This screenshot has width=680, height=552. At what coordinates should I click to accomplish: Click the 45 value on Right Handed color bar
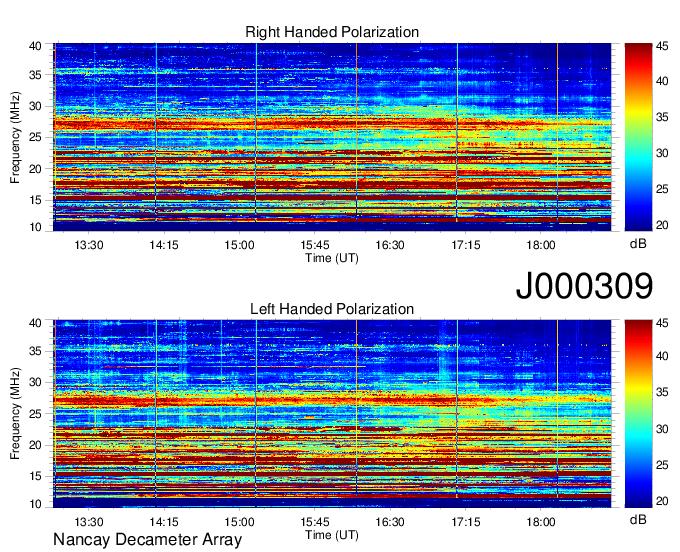[662, 46]
